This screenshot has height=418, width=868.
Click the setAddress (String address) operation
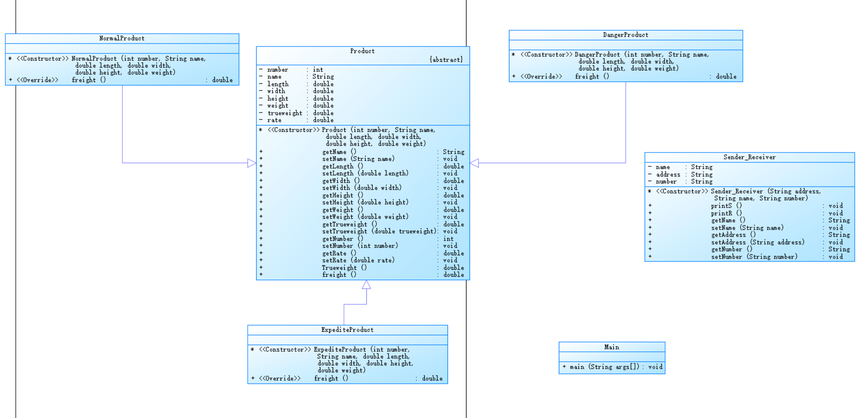point(757,242)
